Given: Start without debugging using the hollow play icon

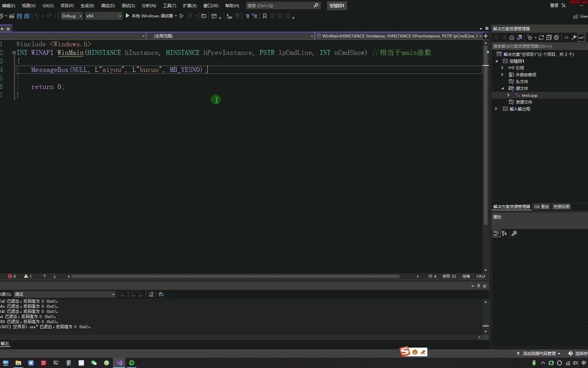Looking at the screenshot, I should coord(182,16).
